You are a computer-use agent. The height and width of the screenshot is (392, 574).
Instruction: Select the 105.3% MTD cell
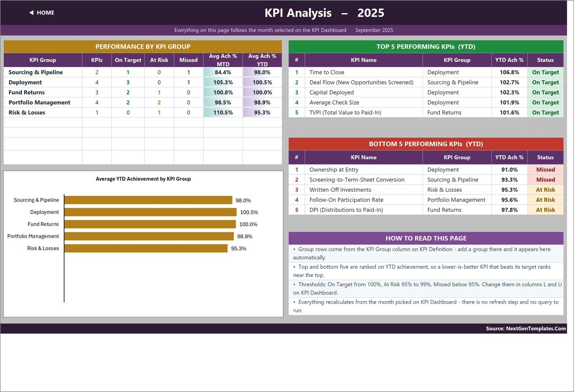pyautogui.click(x=223, y=82)
